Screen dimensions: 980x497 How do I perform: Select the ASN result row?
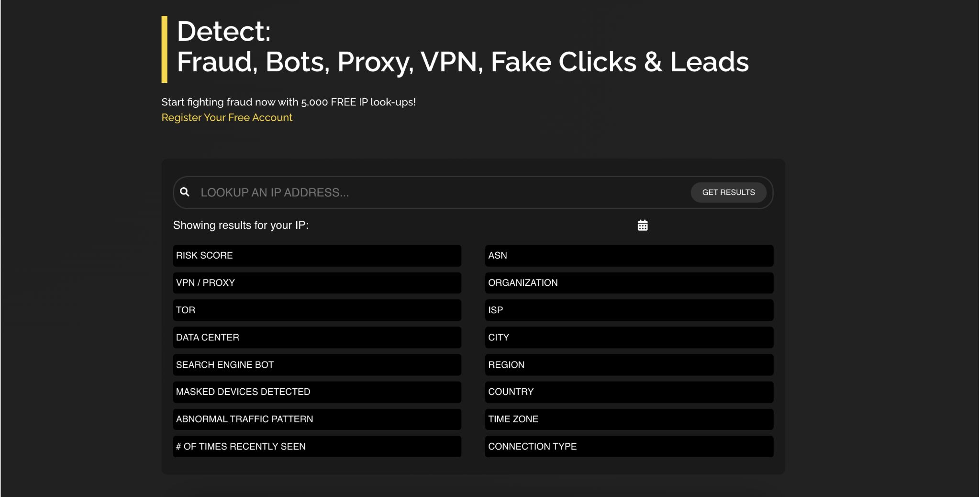(629, 256)
